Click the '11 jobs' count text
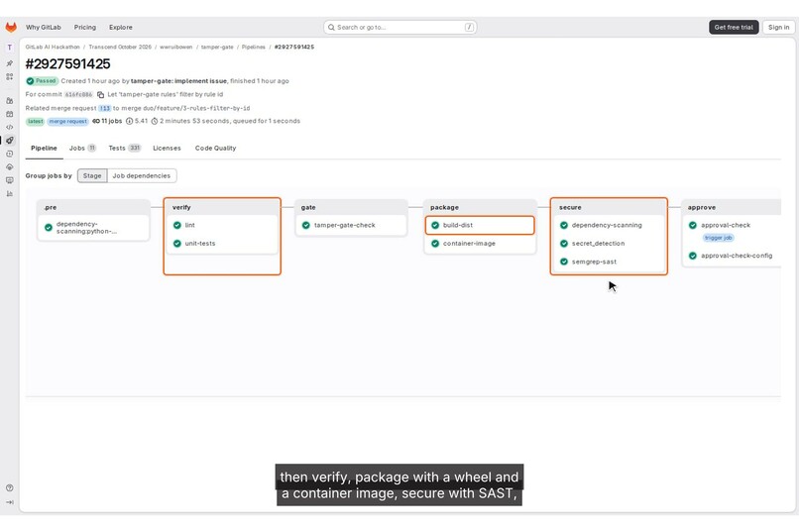 click(x=111, y=121)
